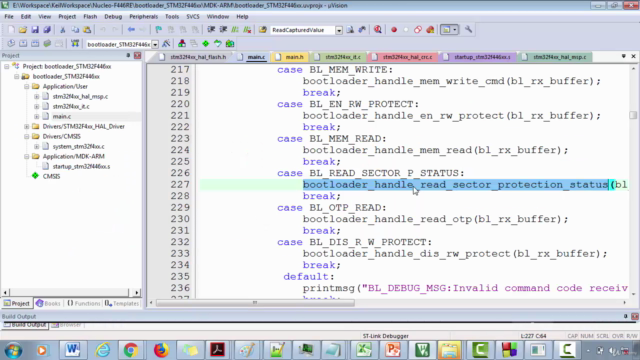Kill all breakpoints with the red icon
640x360 pixels.
click(430, 30)
